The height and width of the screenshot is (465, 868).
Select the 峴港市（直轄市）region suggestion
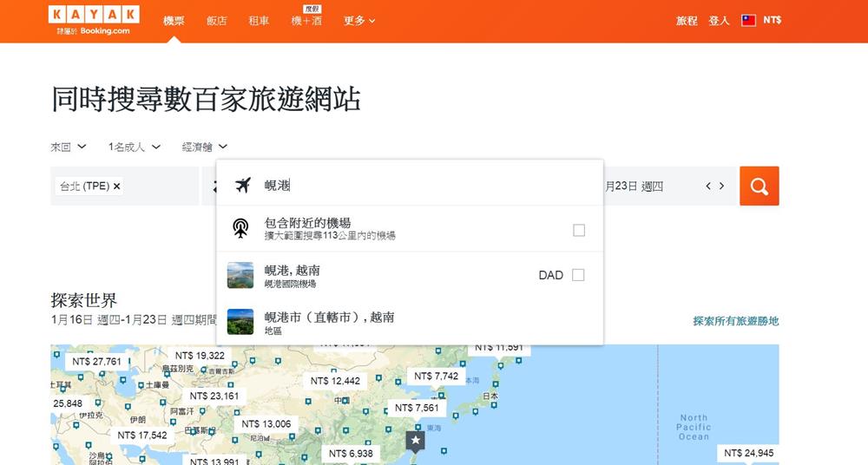[329, 318]
